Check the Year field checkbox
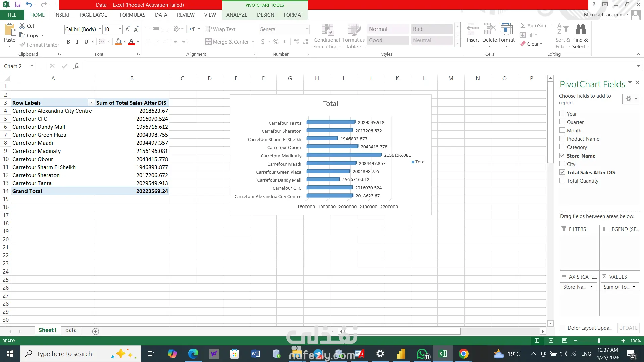This screenshot has width=644, height=362. (562, 114)
